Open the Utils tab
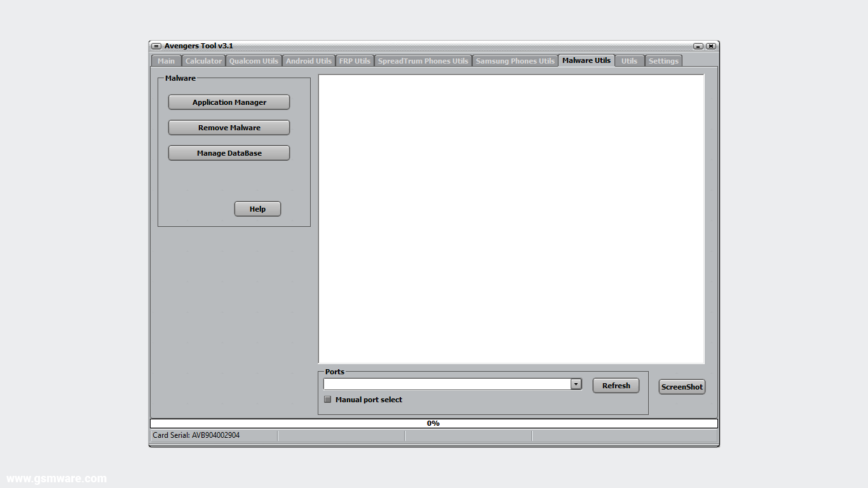 (x=629, y=60)
